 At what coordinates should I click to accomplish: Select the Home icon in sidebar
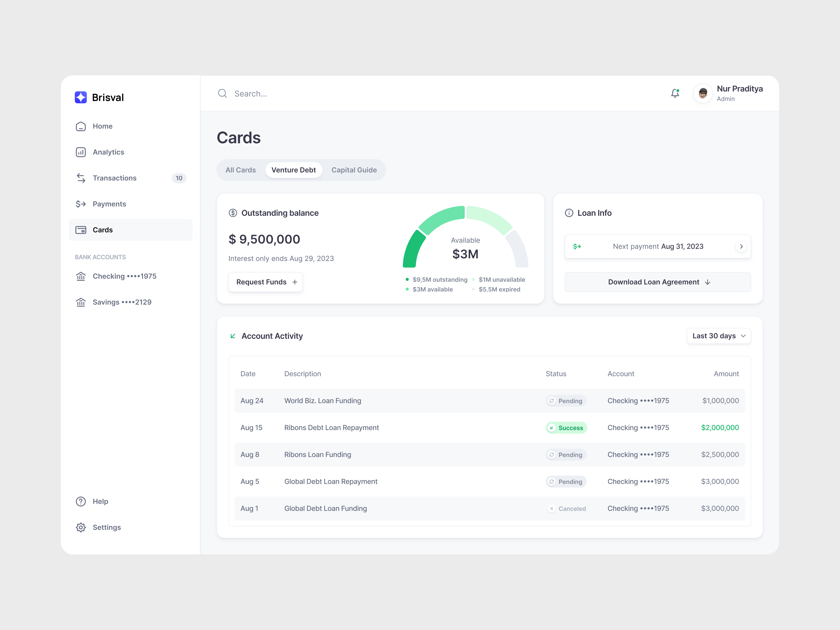click(x=81, y=126)
